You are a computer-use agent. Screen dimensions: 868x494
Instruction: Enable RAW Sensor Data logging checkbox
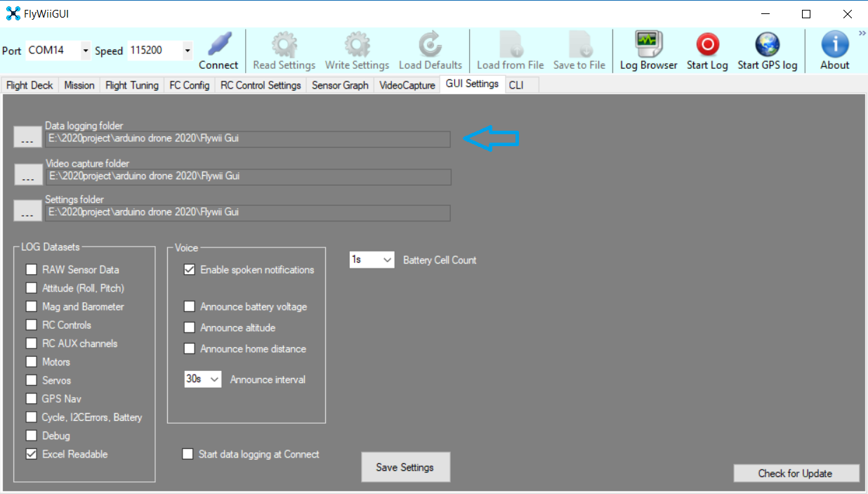(x=32, y=270)
